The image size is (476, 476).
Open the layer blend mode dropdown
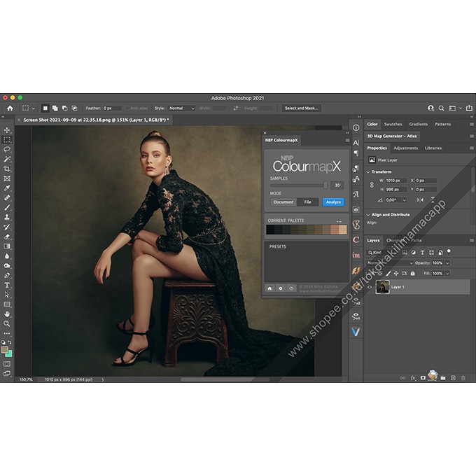[x=390, y=263]
